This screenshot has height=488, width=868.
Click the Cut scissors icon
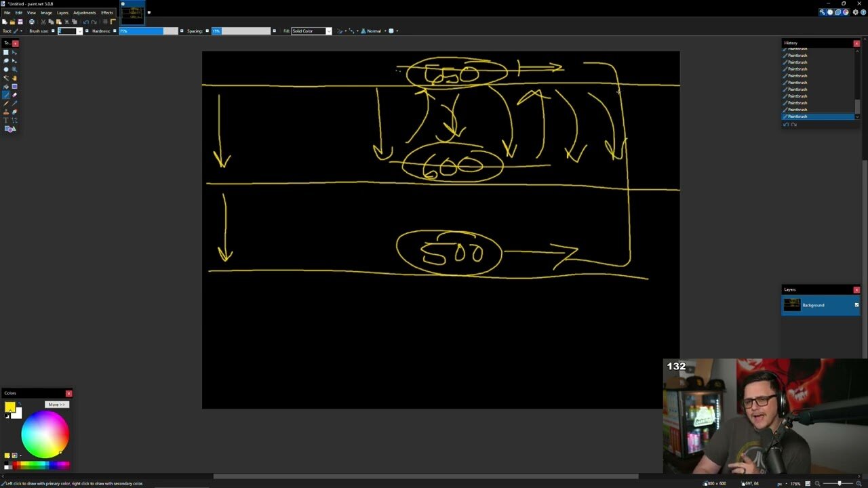point(43,22)
